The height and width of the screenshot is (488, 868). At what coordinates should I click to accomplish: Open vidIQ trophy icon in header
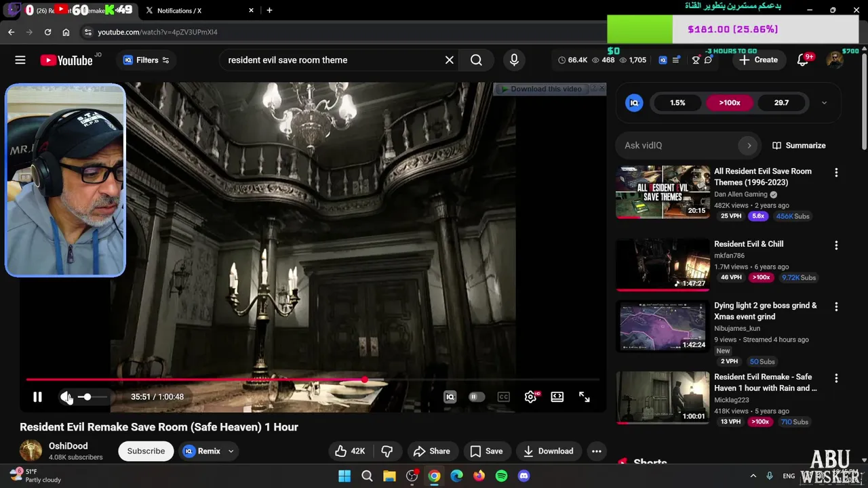pyautogui.click(x=696, y=60)
